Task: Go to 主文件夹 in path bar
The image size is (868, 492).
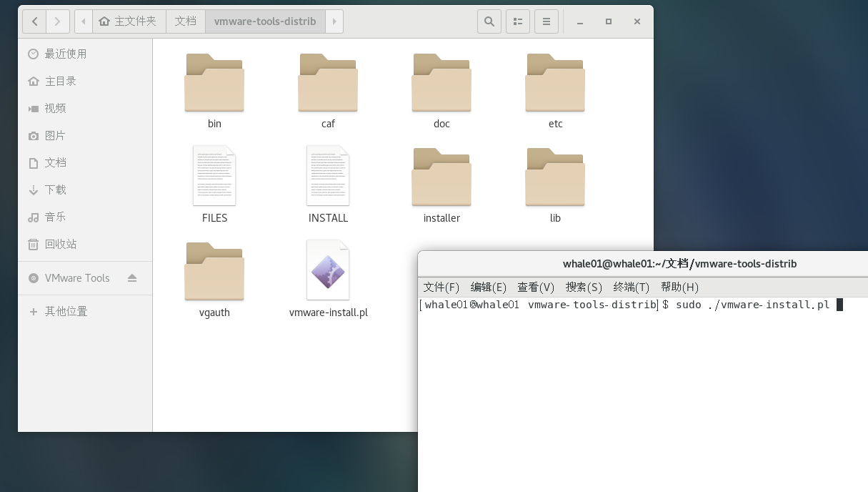Action: [129, 21]
